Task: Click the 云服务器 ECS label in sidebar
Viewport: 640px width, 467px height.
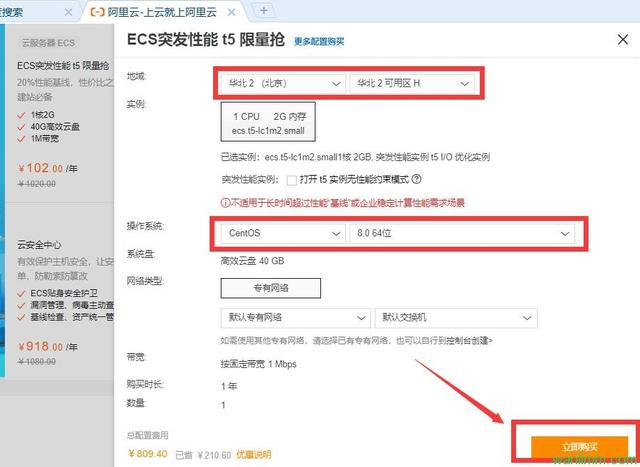Action: (x=48, y=43)
